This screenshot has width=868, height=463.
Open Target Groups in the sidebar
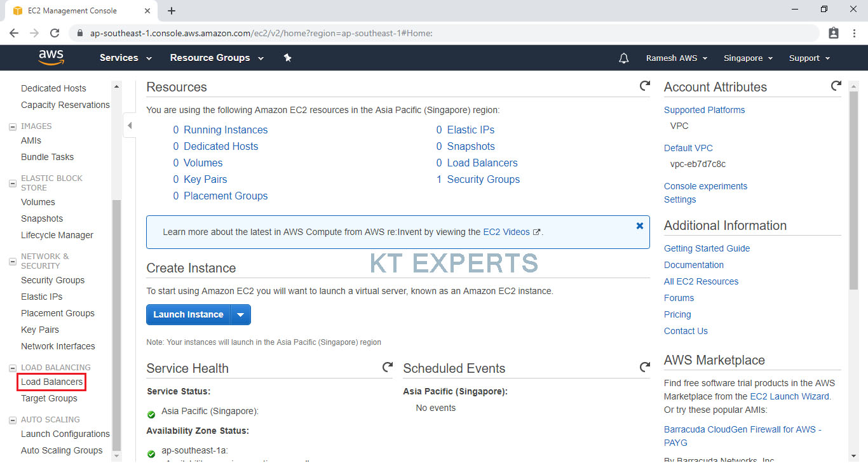(49, 398)
